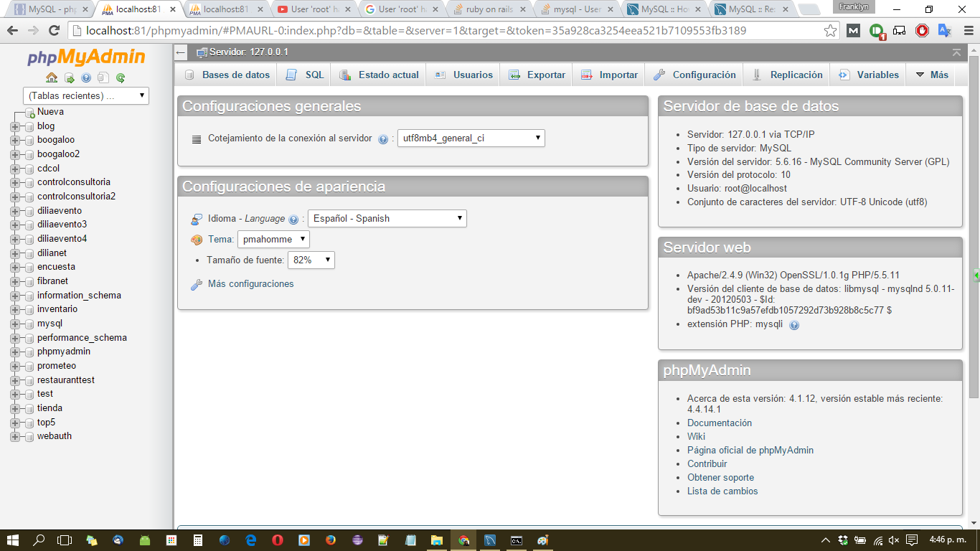Click the collapse-top chevron in Servidor bar
Image resolution: width=980 pixels, height=551 pixels.
click(x=956, y=52)
